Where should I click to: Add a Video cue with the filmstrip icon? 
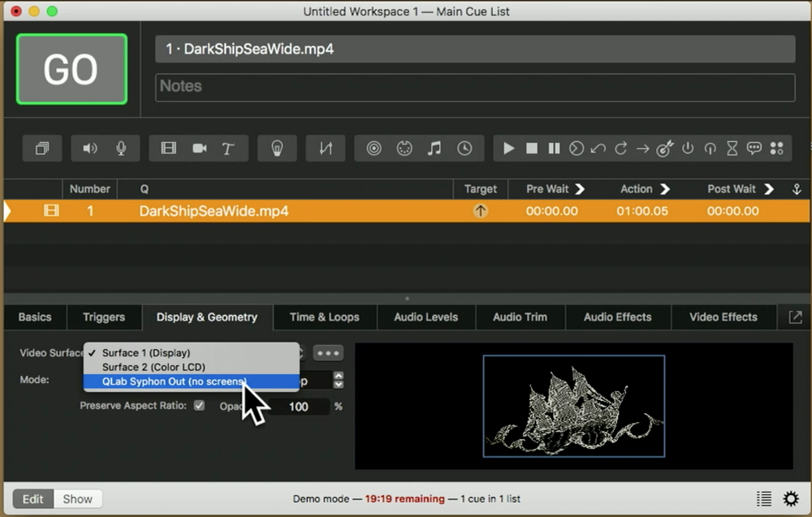click(x=169, y=149)
